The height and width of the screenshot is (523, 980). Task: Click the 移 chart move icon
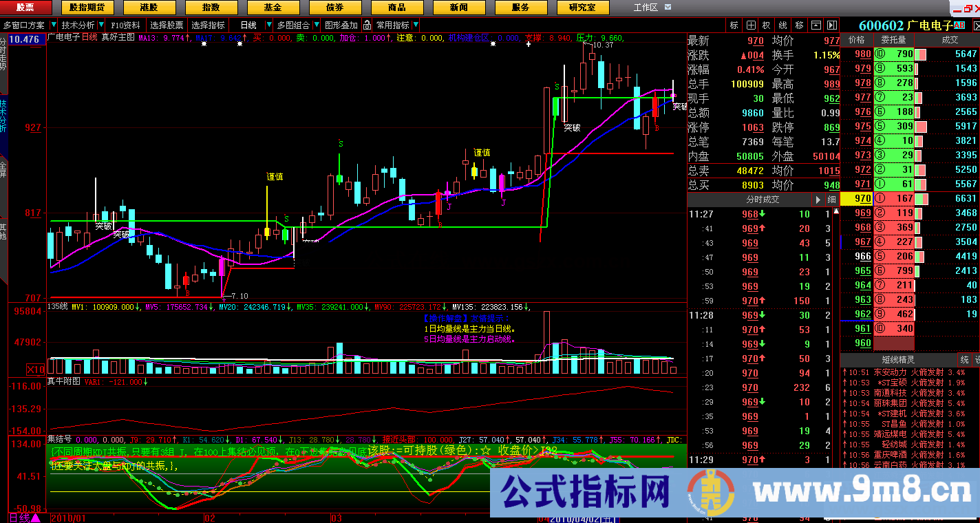click(798, 25)
